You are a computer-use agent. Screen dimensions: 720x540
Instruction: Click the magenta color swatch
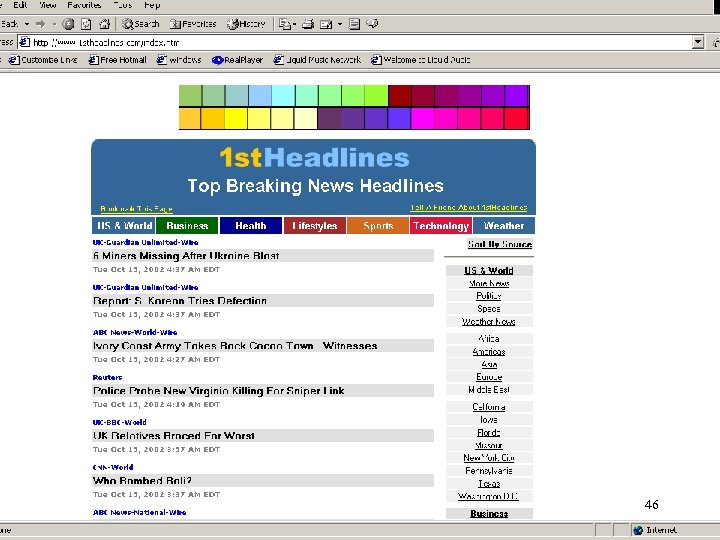click(x=422, y=118)
